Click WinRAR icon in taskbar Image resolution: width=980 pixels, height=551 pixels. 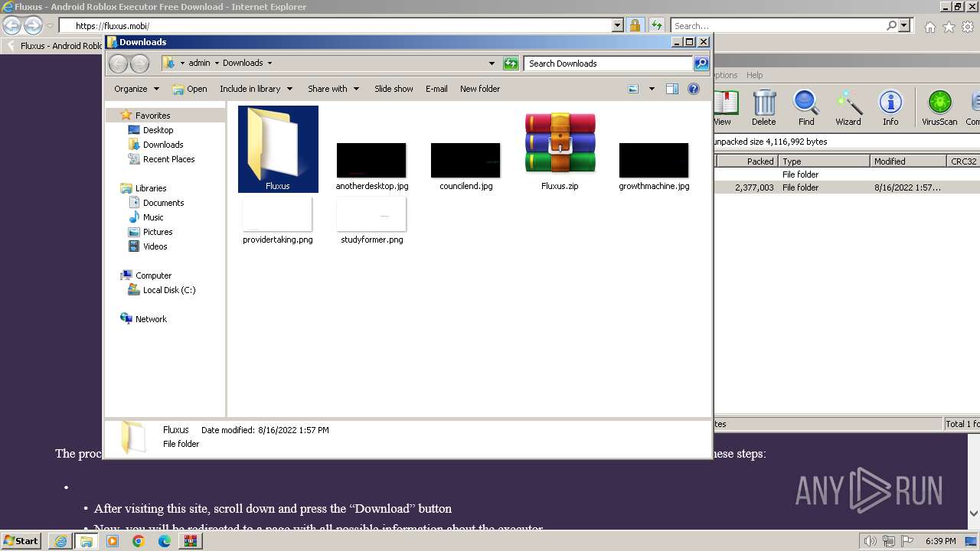[x=190, y=541]
